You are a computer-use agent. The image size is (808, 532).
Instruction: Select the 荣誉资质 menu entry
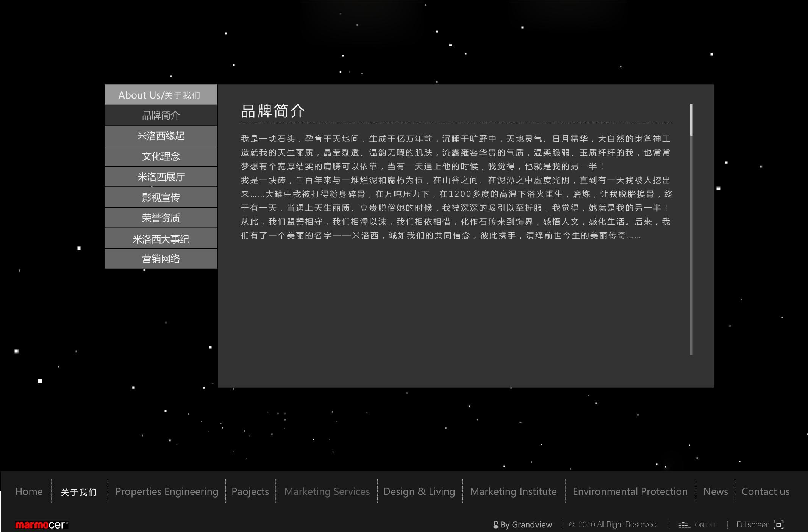[161, 217]
